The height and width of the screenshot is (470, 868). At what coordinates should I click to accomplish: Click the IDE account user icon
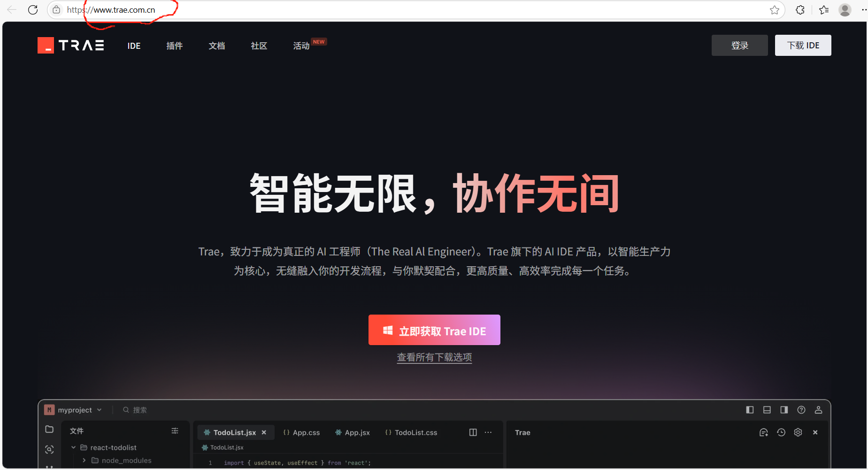point(818,410)
